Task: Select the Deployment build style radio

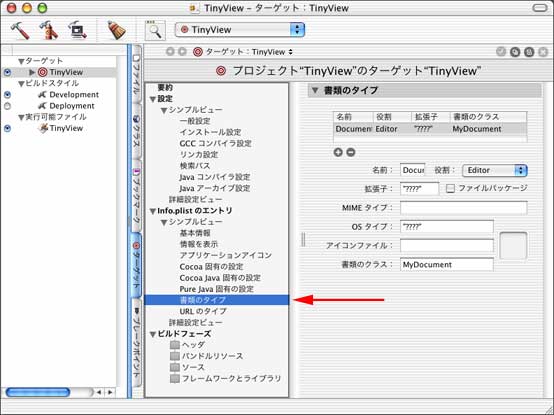Action: 7,106
